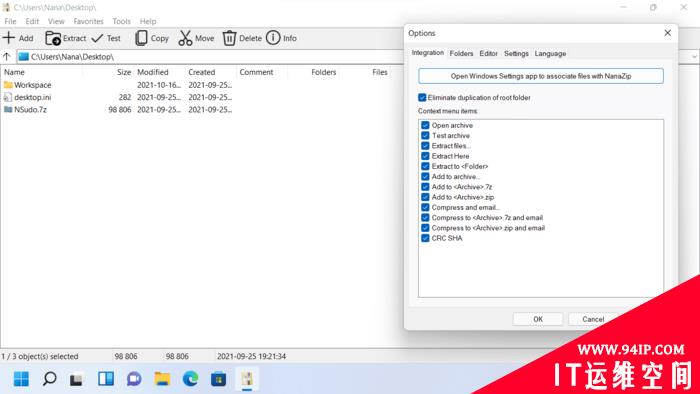
Task: Open Chat app on taskbar
Action: [134, 379]
